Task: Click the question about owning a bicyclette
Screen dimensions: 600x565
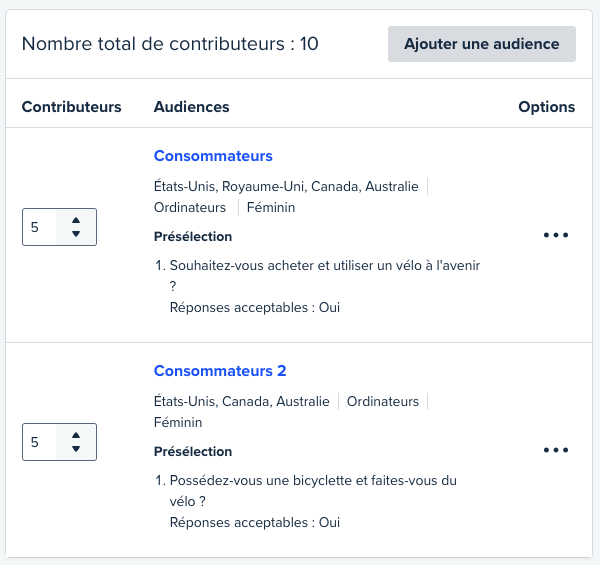Action: tap(312, 481)
